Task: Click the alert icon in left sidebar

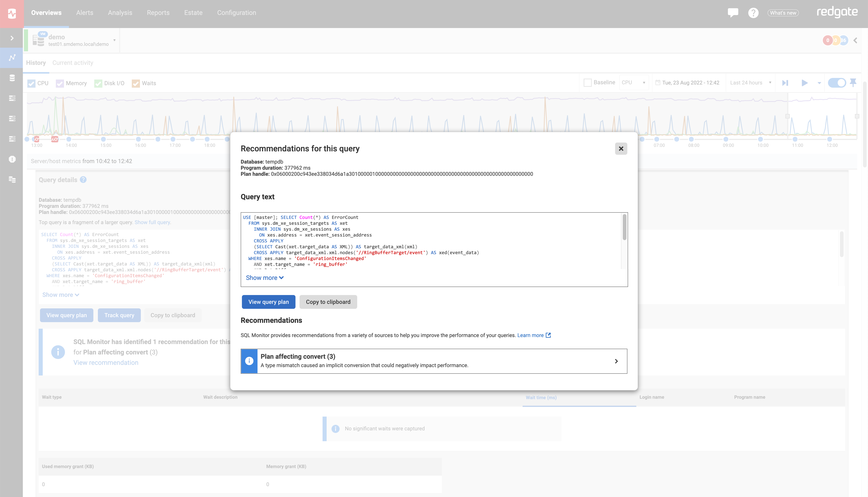Action: click(x=12, y=159)
